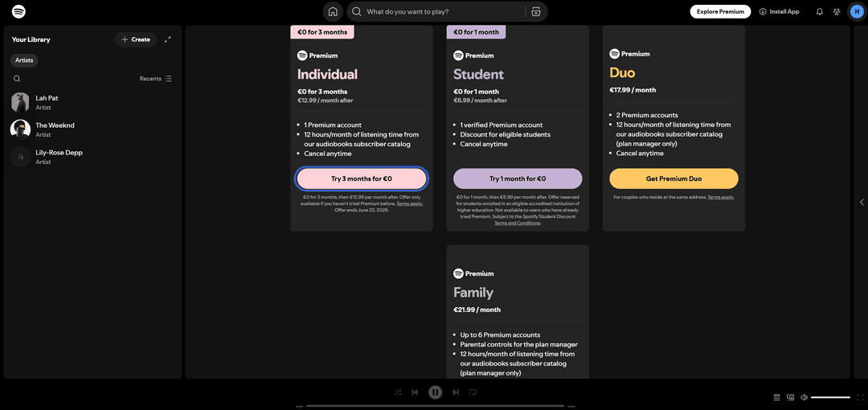Open The Weeknd artist in library
This screenshot has width=868, height=410.
pyautogui.click(x=92, y=129)
